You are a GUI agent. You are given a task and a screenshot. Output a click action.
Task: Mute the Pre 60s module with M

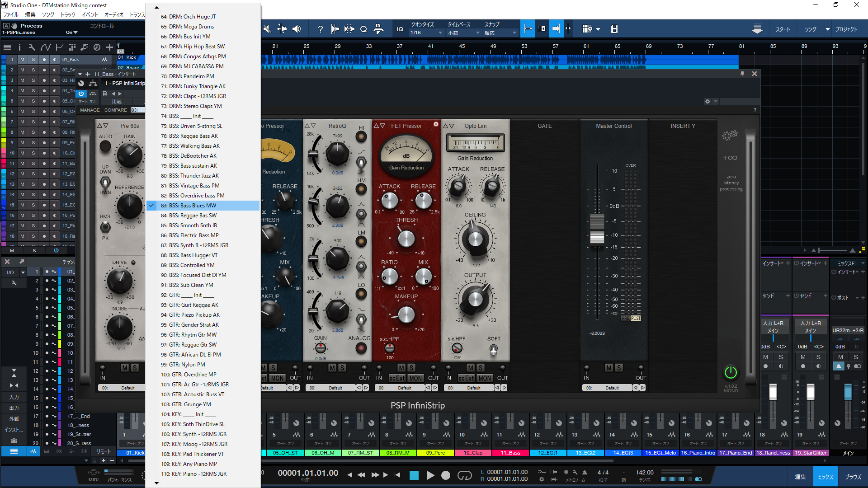(125, 368)
